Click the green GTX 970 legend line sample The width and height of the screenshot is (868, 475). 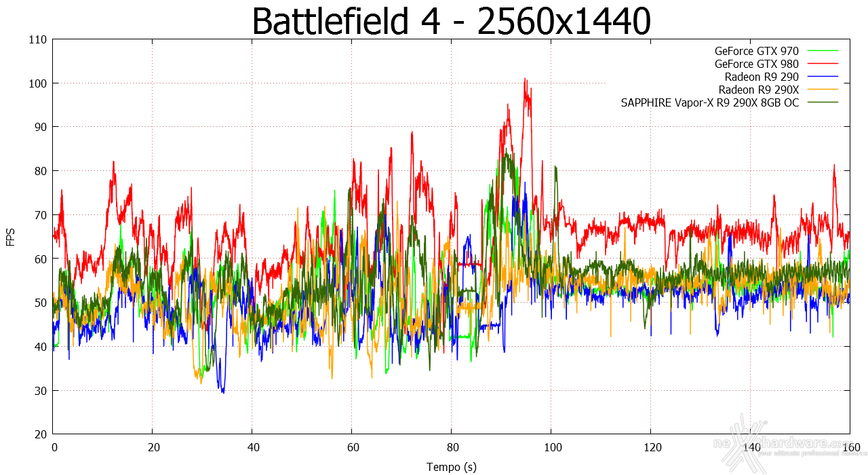[821, 51]
